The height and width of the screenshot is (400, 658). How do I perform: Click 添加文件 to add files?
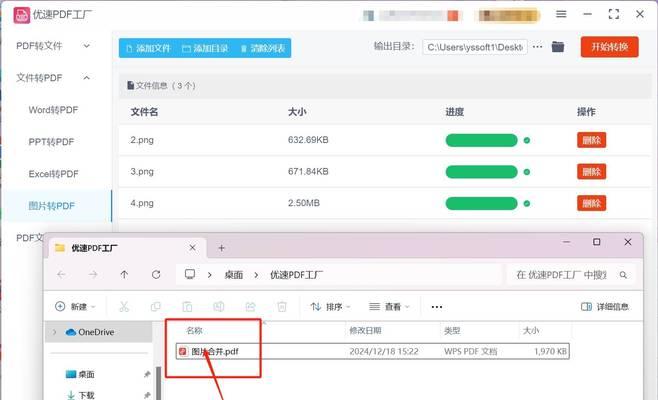tap(149, 48)
